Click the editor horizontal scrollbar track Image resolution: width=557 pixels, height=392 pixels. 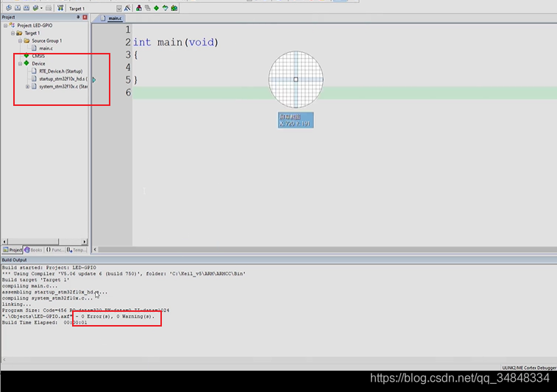click(x=327, y=249)
